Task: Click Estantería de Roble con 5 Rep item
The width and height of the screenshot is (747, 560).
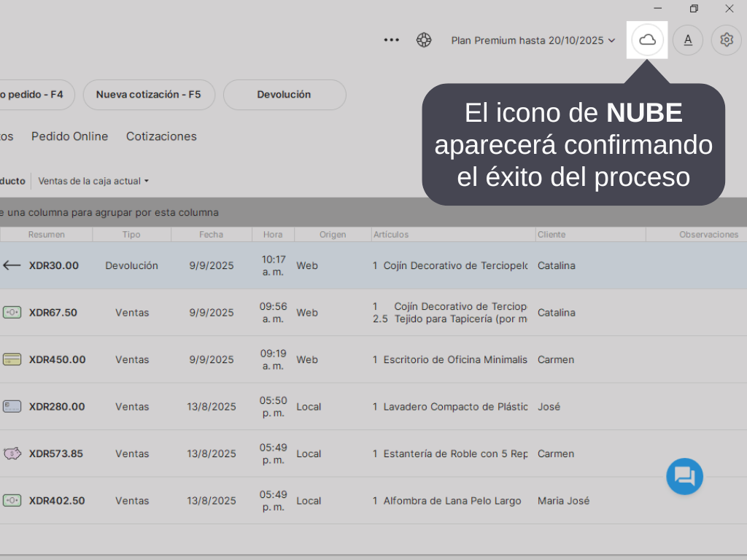Action: pos(455,454)
